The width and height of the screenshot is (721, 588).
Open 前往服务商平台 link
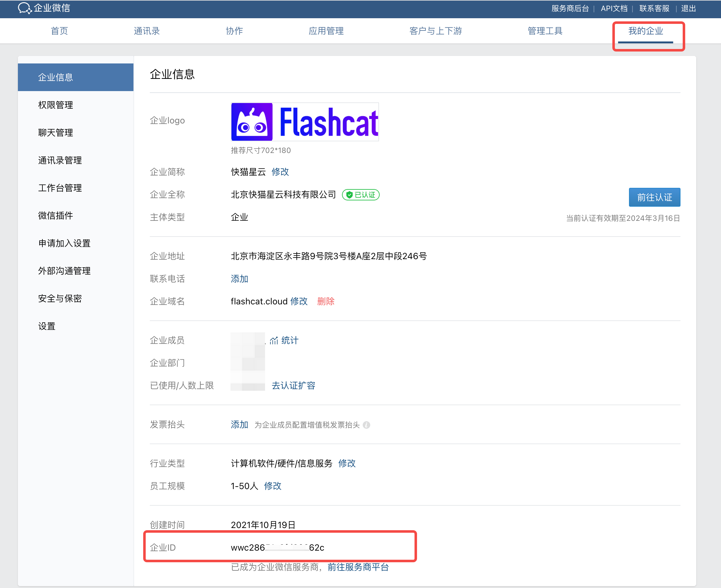358,567
